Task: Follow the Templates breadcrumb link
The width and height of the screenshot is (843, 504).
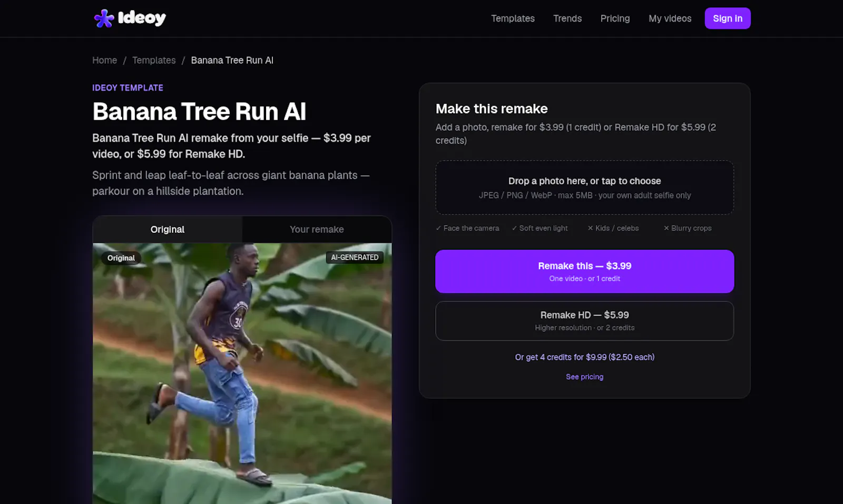Action: pos(154,60)
